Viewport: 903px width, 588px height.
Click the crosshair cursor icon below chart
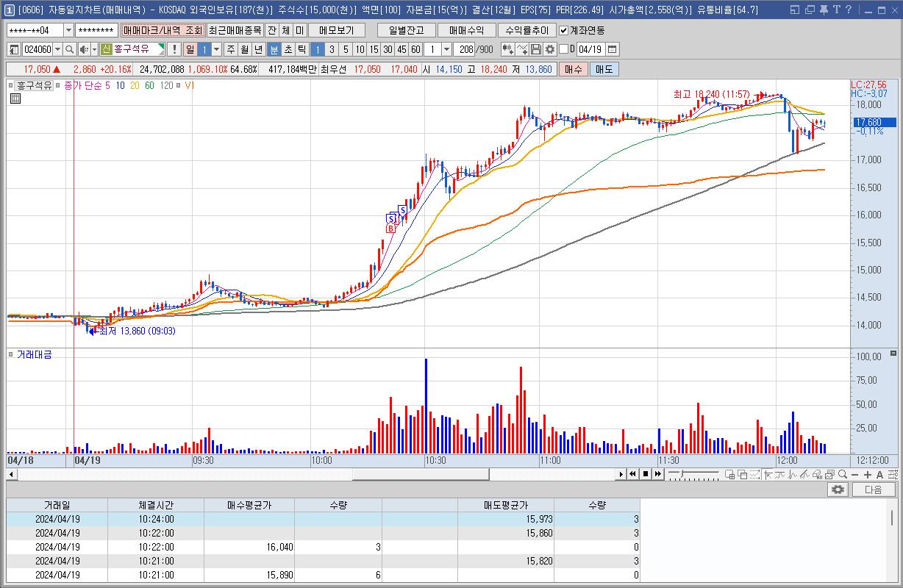767,474
